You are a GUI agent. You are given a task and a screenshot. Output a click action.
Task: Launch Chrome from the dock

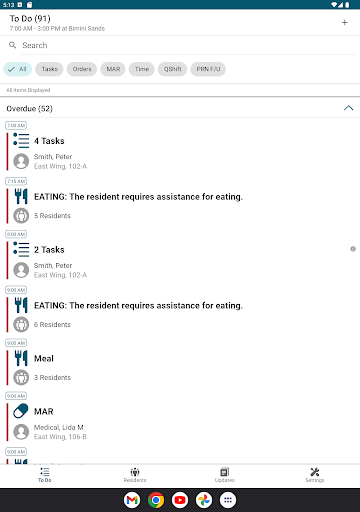[156, 500]
